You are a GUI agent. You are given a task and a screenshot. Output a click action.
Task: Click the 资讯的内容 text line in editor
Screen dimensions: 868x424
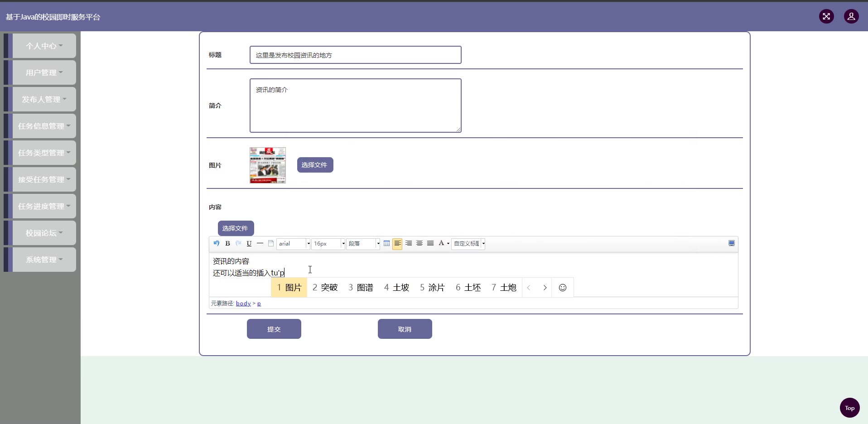[x=231, y=261]
